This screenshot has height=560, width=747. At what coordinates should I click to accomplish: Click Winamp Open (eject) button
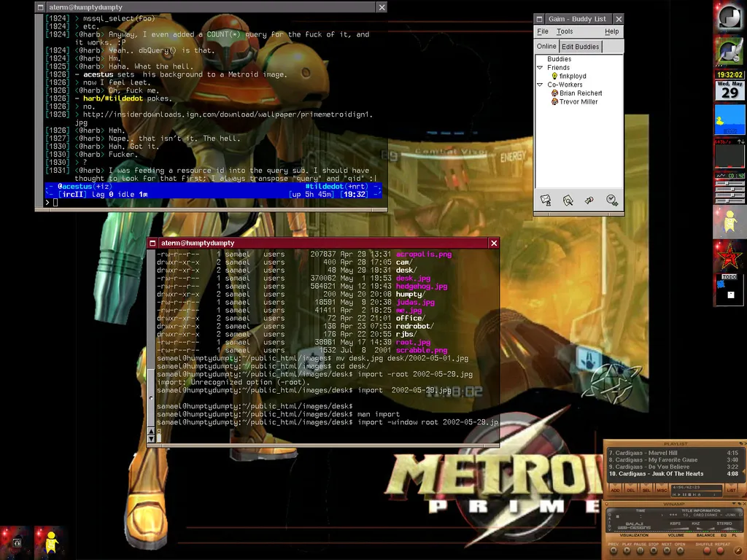[x=681, y=551]
